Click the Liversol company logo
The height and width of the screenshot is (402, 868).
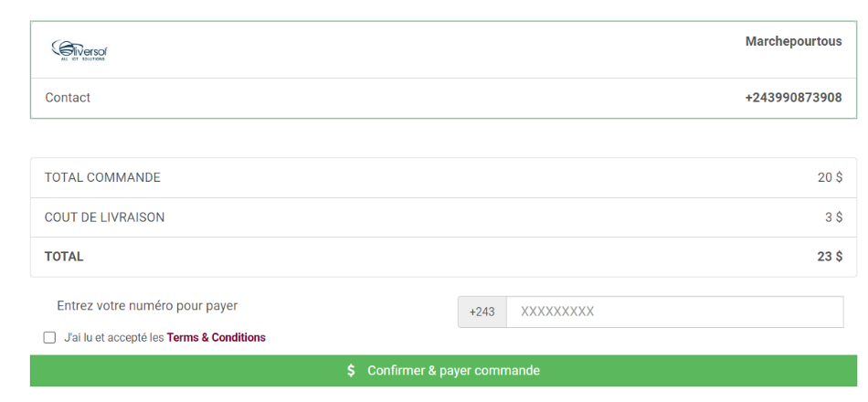79,50
